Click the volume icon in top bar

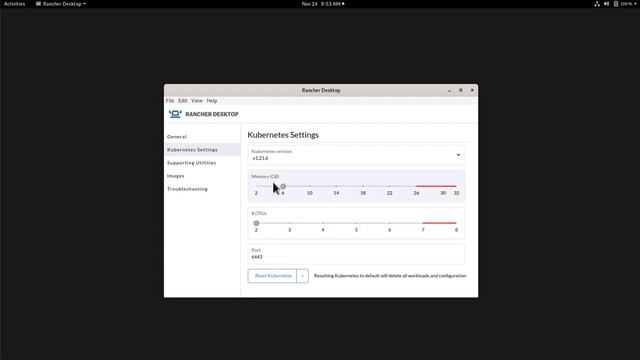(x=606, y=4)
